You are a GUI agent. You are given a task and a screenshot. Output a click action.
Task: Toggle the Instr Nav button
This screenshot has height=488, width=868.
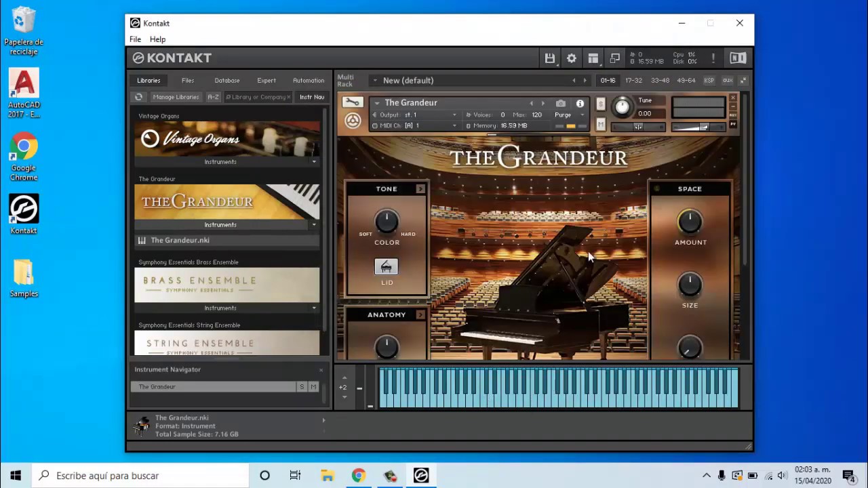[x=312, y=97]
